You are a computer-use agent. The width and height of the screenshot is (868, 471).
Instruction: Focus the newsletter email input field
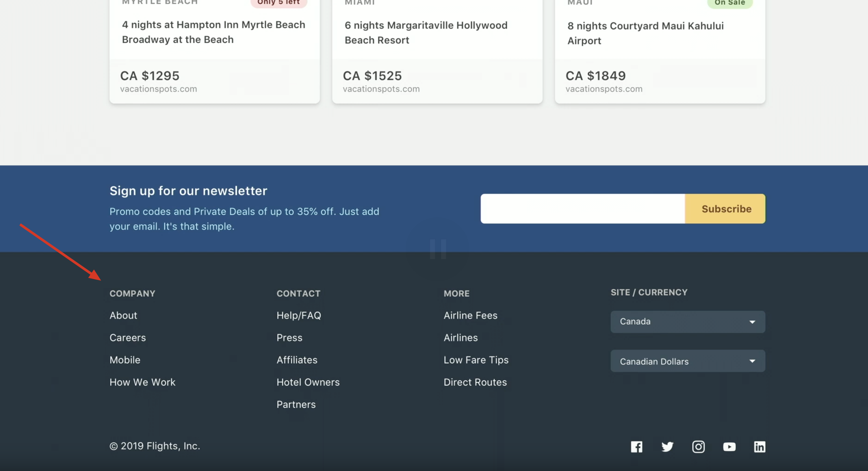(x=582, y=209)
